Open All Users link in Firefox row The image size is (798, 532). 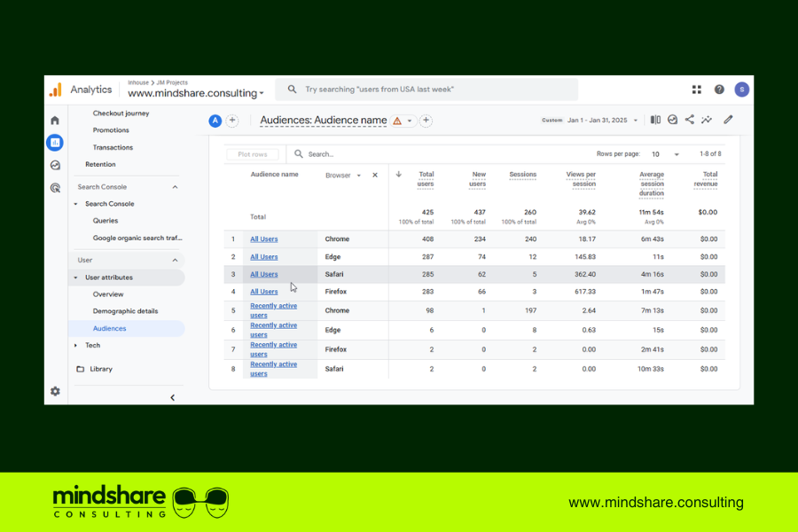[x=263, y=292]
